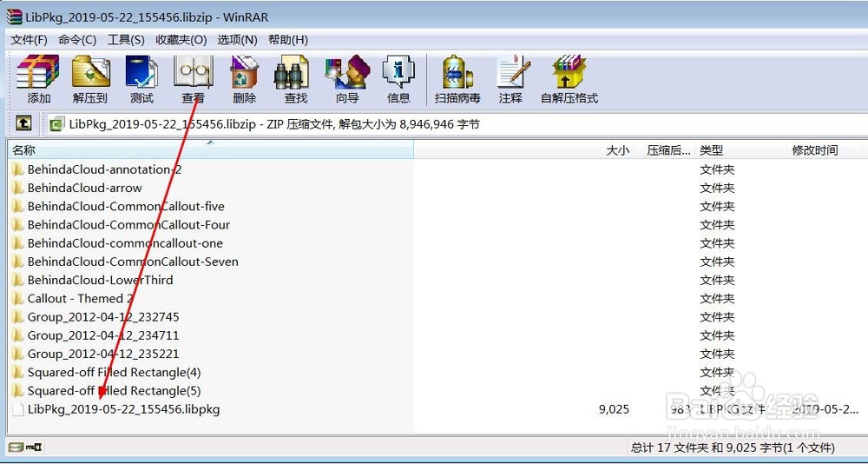Viewport: 868px width, 464px height.
Task: Open the Commands (命令) menu
Action: [x=77, y=40]
